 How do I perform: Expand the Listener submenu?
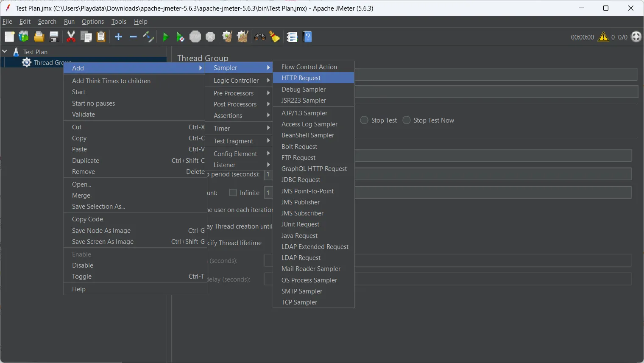click(x=239, y=165)
